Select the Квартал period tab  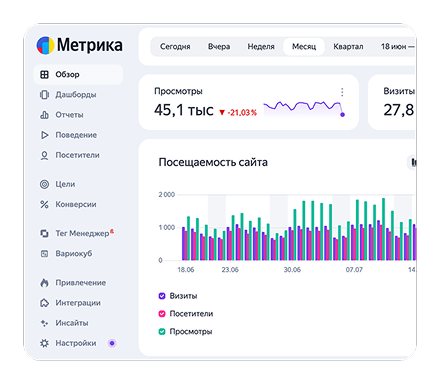pyautogui.click(x=348, y=47)
